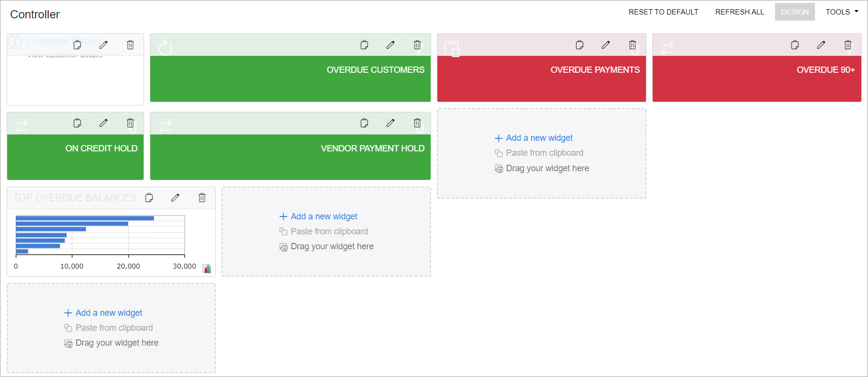Edit the On Credit Hold widget
868x377 pixels.
pos(104,123)
